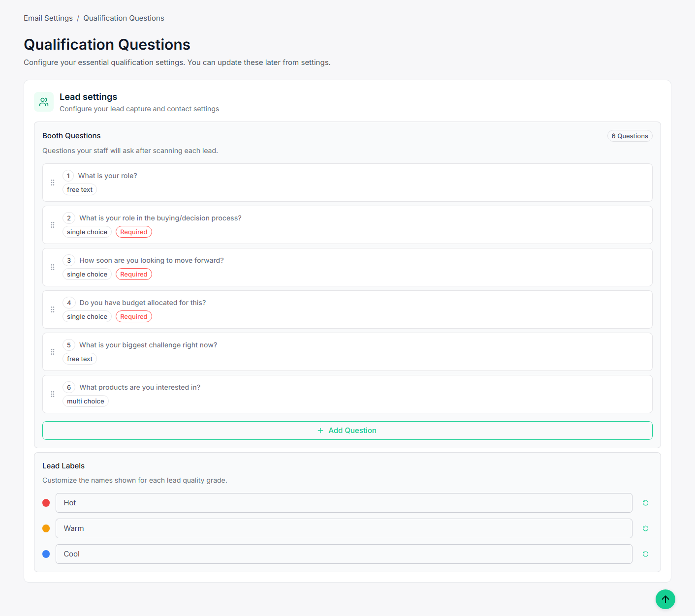Click the red Hot color dot
The width and height of the screenshot is (695, 616).
pyautogui.click(x=46, y=503)
